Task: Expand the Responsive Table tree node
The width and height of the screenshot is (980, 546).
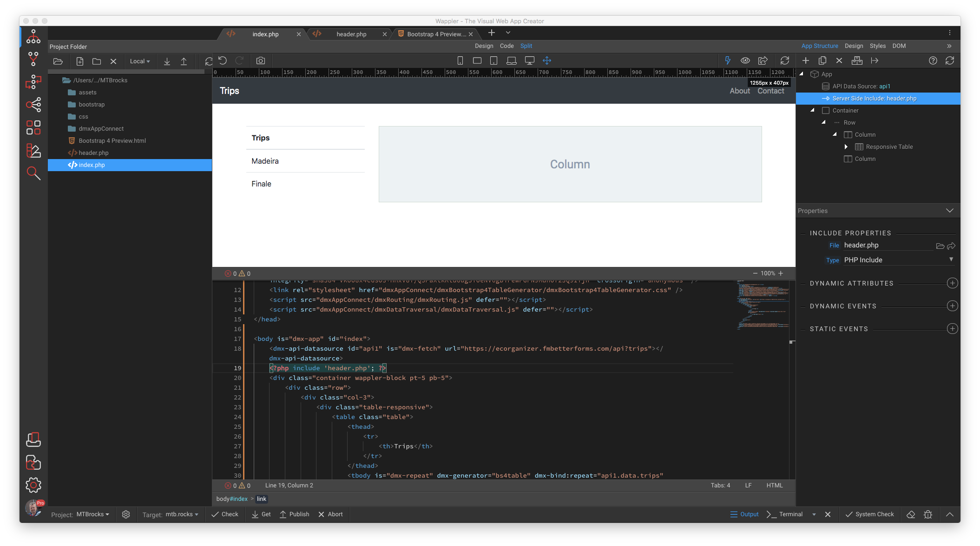Action: 846,147
